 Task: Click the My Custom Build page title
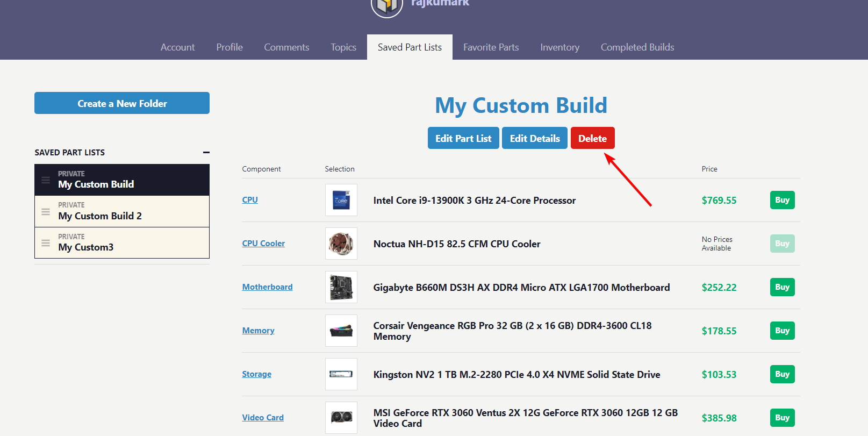click(521, 105)
